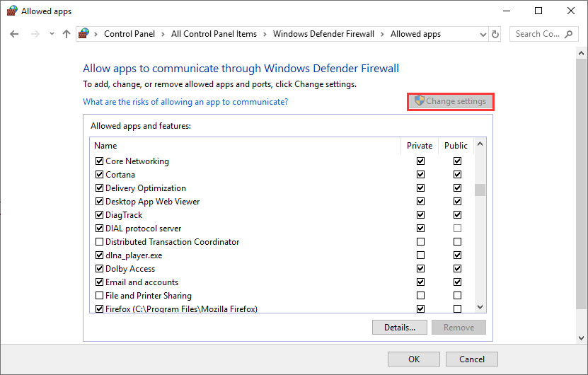The width and height of the screenshot is (588, 375).
Task: Open Control Panel breadcrumb
Action: [x=129, y=34]
